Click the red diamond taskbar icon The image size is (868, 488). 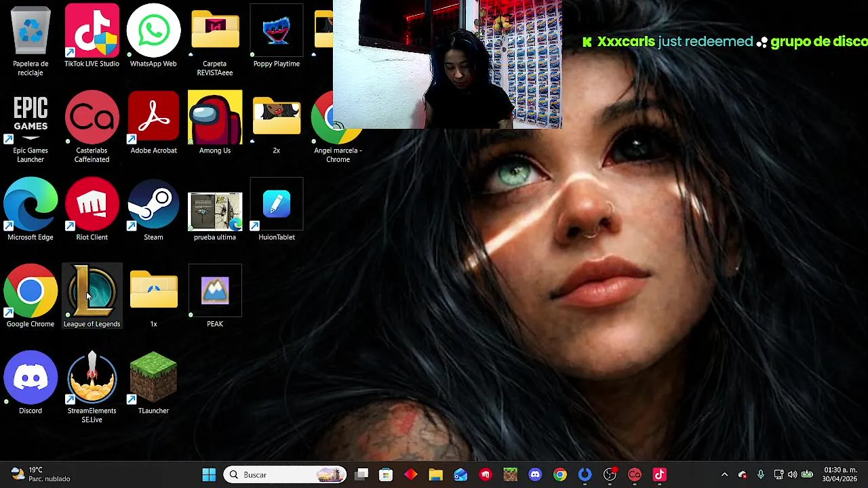pos(411,474)
